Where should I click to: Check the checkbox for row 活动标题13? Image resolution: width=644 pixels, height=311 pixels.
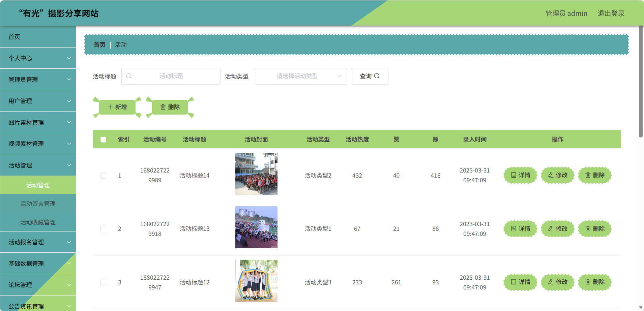pyautogui.click(x=104, y=229)
